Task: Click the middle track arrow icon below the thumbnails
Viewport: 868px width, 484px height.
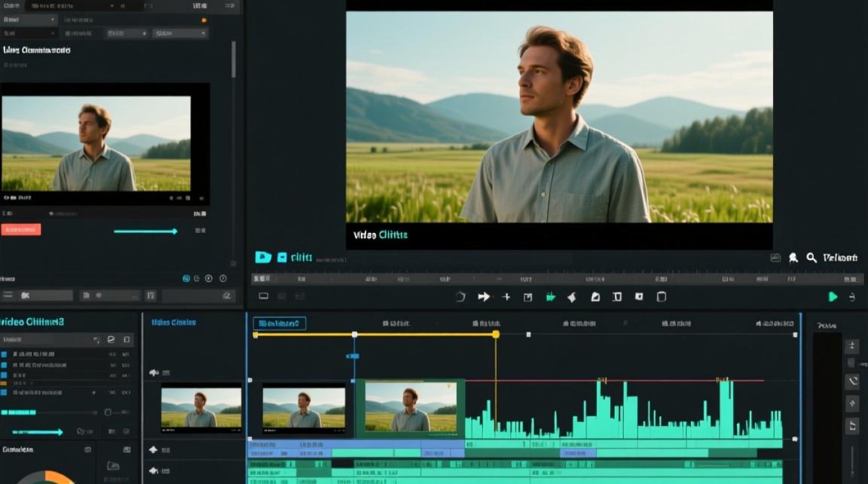Action: tap(154, 450)
